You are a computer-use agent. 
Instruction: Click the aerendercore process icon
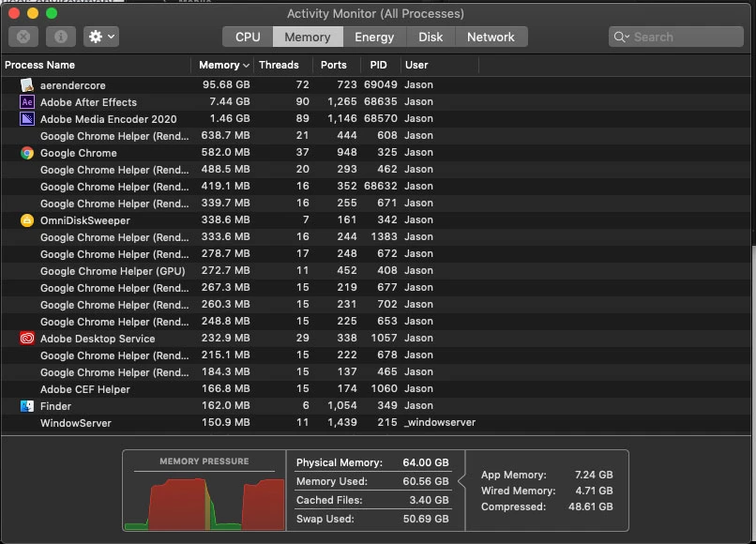point(27,84)
